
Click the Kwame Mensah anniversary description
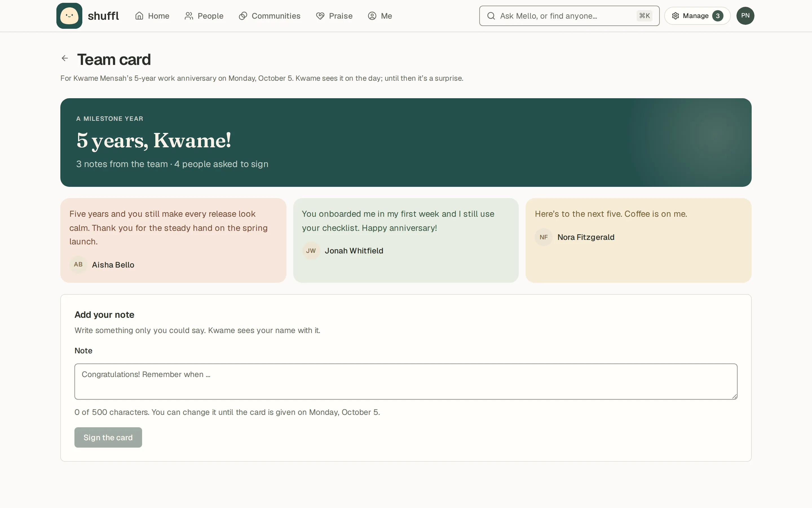tap(262, 78)
